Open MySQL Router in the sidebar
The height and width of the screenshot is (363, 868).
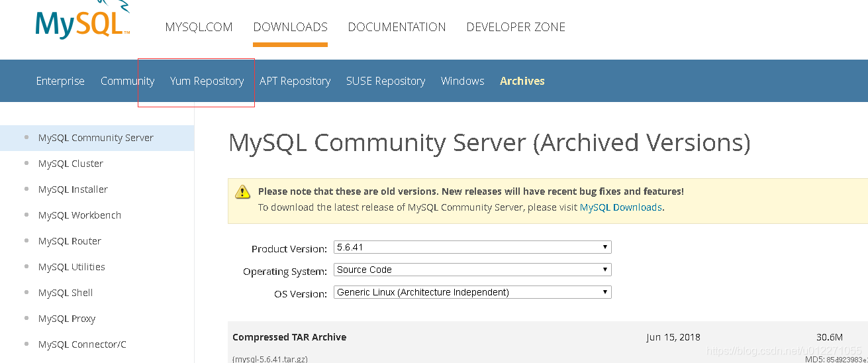(70, 241)
